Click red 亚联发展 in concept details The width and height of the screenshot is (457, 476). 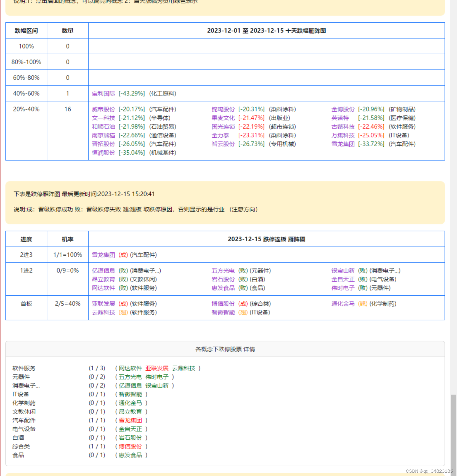click(x=157, y=368)
